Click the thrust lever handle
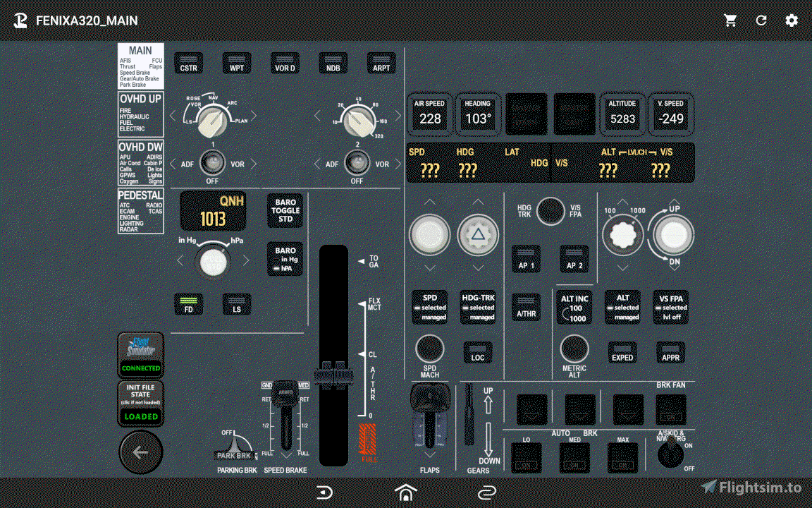Image resolution: width=812 pixels, height=508 pixels. 333,374
